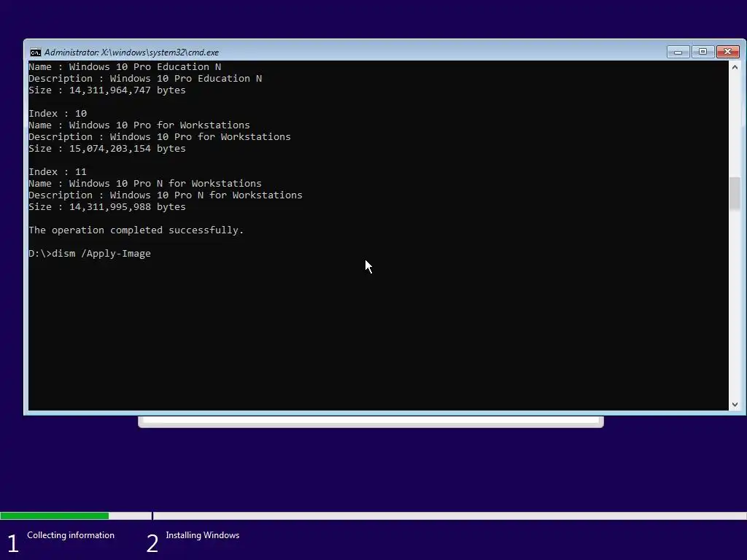
Task: Click 'Size : 14,311,995,988 bytes' line
Action: 107,206
